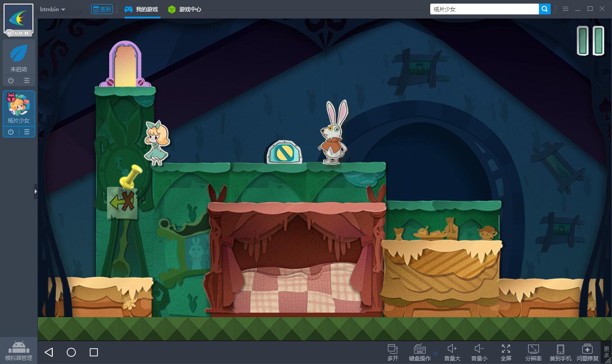Open 分辨率 resolution settings
The image size is (612, 364).
[x=533, y=352]
